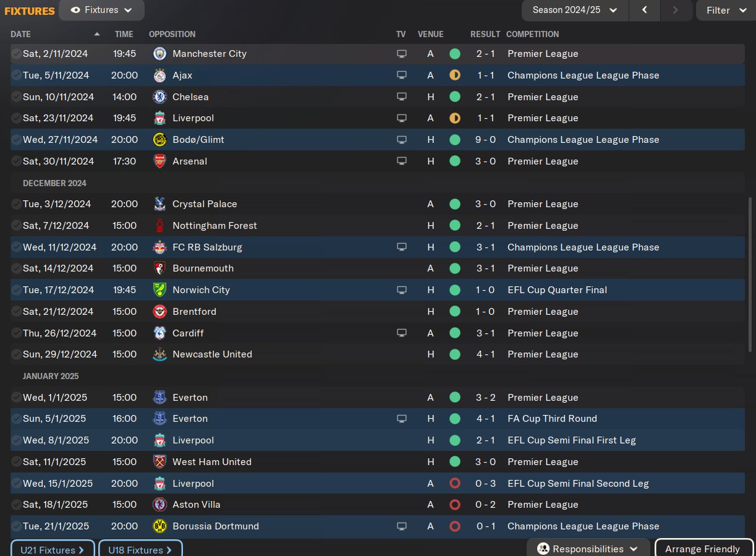756x556 pixels.
Task: Open the Season 2024/25 dropdown
Action: coord(575,10)
